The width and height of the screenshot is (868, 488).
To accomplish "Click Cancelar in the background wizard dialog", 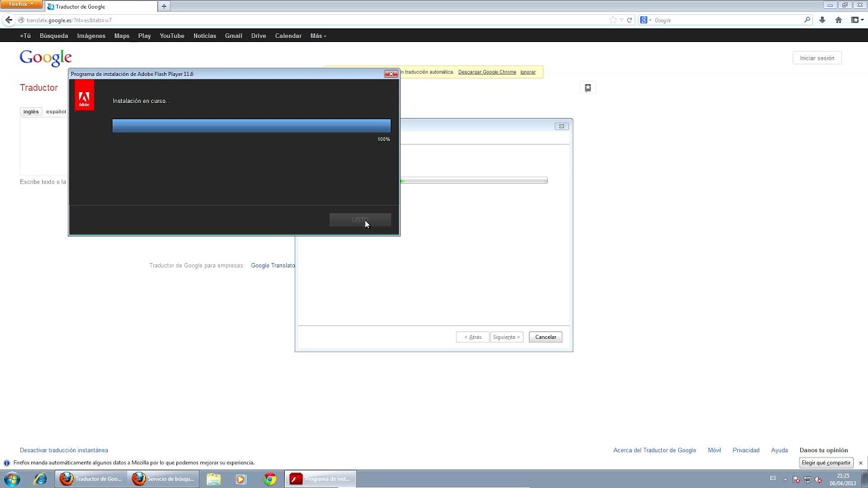I will (545, 337).
